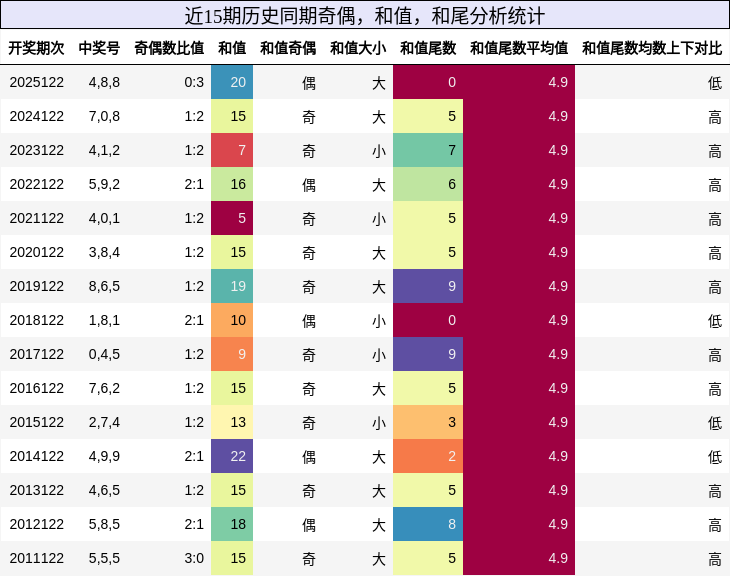This screenshot has width=730, height=576.
Task: Click the odd-even ratio 0:3 cell
Action: 194,82
